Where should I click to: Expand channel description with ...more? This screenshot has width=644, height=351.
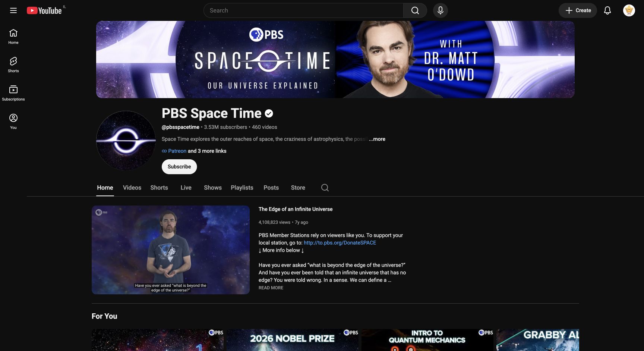click(377, 139)
